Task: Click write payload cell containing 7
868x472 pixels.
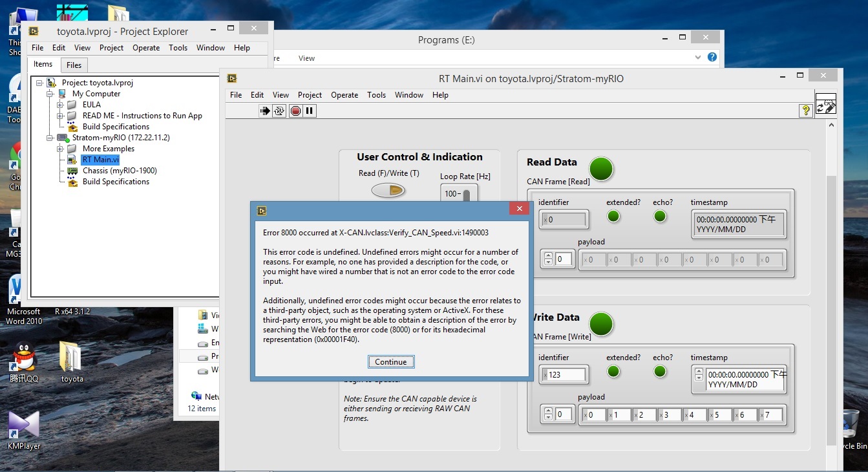Action: [x=770, y=414]
